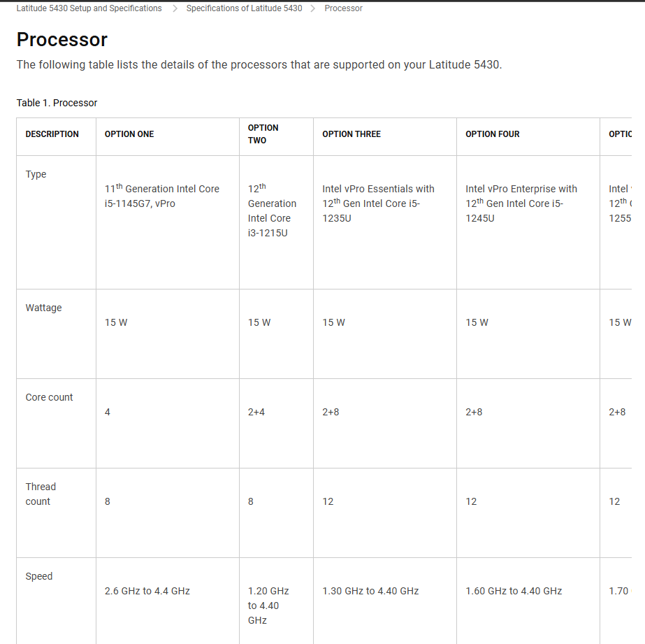Image resolution: width=645 pixels, height=644 pixels.
Task: Select the Speed row label
Action: click(39, 576)
